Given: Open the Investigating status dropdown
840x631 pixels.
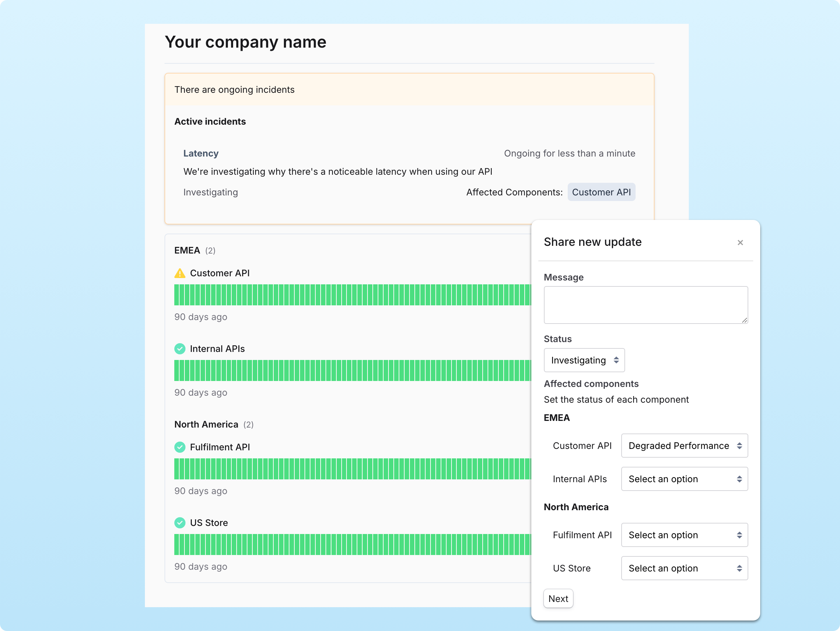Looking at the screenshot, I should coord(584,360).
